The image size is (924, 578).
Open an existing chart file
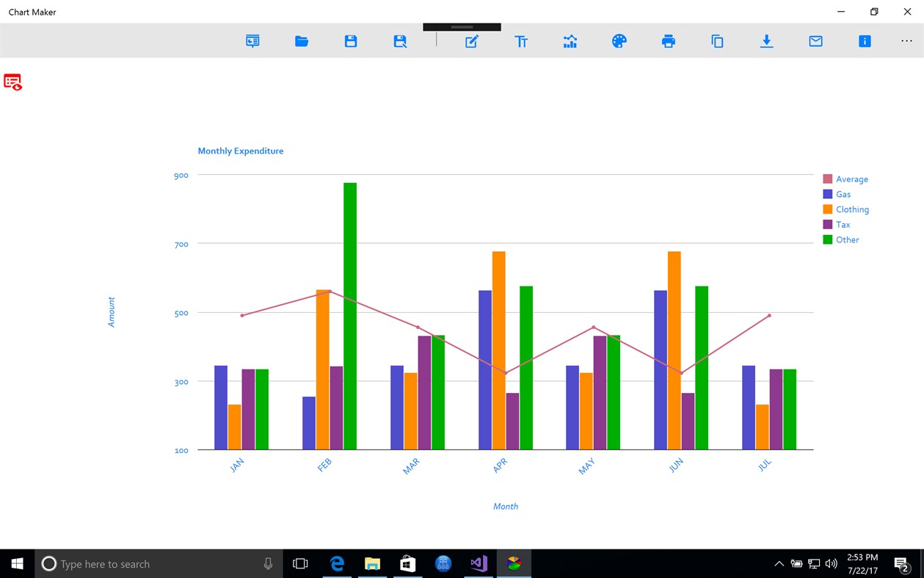coord(302,41)
